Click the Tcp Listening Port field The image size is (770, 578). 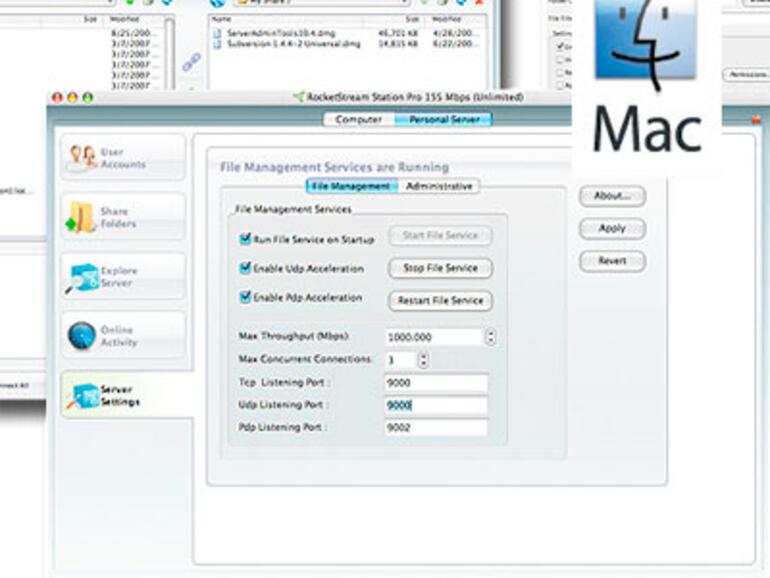(x=436, y=383)
